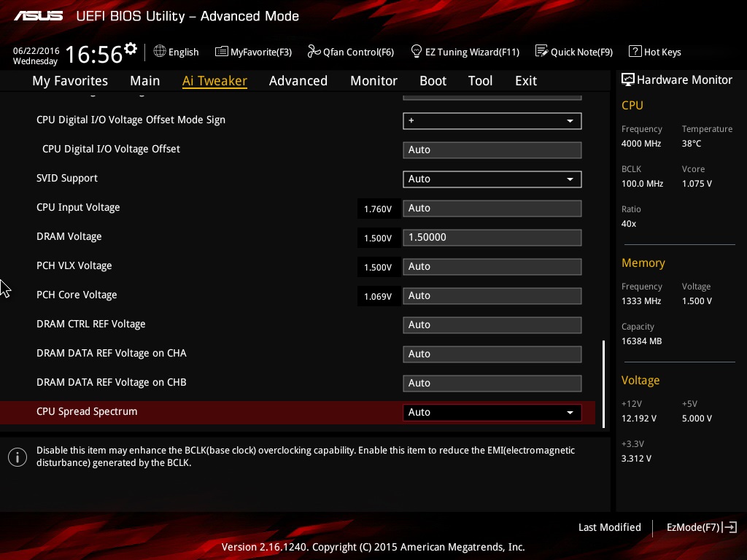Image resolution: width=747 pixels, height=560 pixels.
Task: Click the ASUS logo
Action: tap(38, 16)
